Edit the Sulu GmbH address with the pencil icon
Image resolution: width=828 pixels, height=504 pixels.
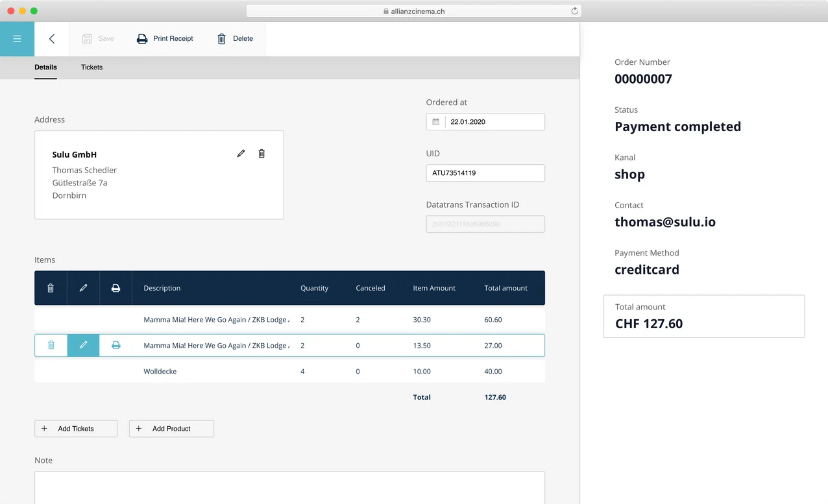point(241,154)
